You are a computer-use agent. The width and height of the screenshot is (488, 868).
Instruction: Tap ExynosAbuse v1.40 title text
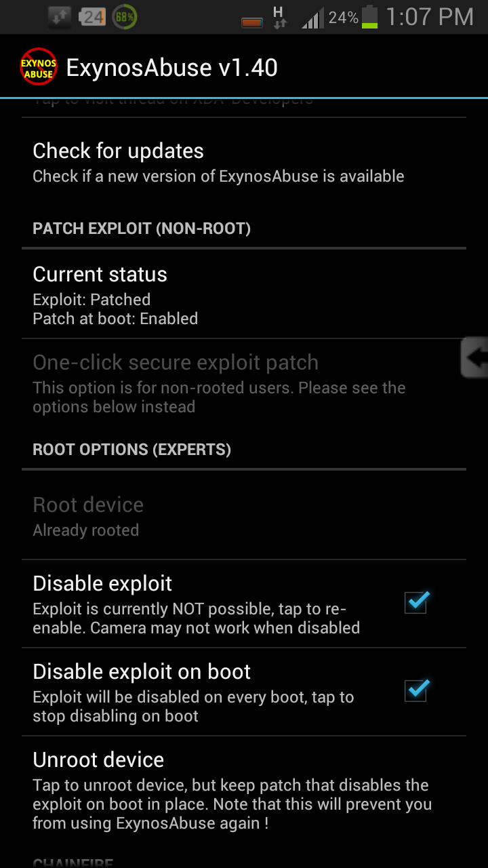[x=172, y=67]
